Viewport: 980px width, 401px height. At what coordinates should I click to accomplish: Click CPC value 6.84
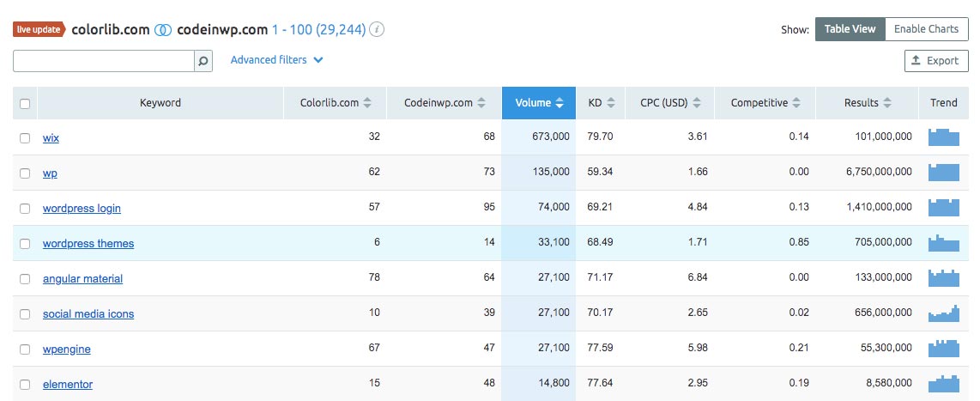pyautogui.click(x=698, y=277)
